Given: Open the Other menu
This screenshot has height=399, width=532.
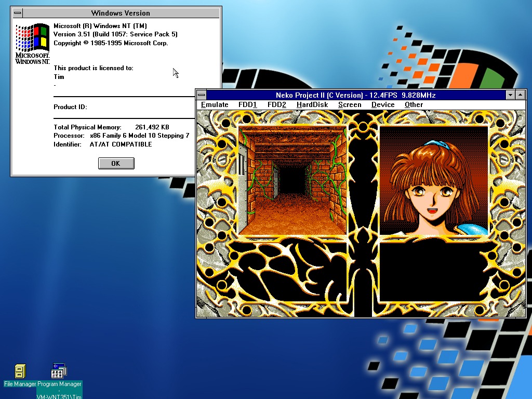Looking at the screenshot, I should (414, 104).
